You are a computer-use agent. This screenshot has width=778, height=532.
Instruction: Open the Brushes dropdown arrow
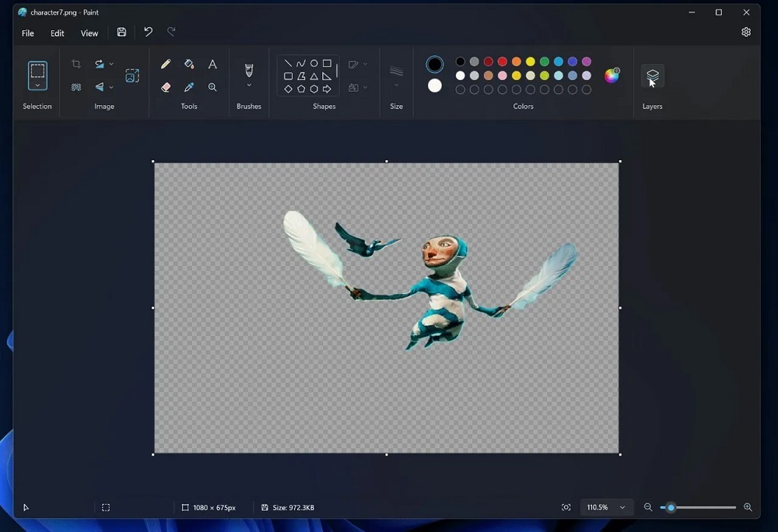[249, 86]
